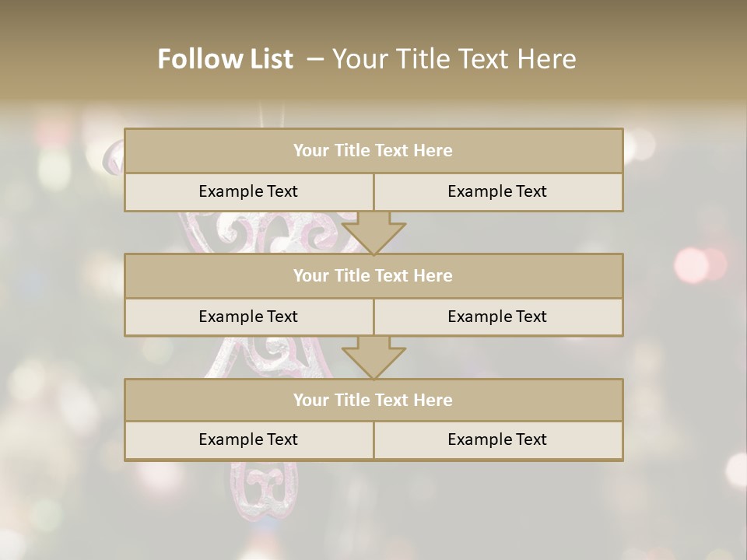Click ornament scrollwork beside the first arrow
Viewport: 747px width, 560px height.
pyautogui.click(x=311, y=233)
